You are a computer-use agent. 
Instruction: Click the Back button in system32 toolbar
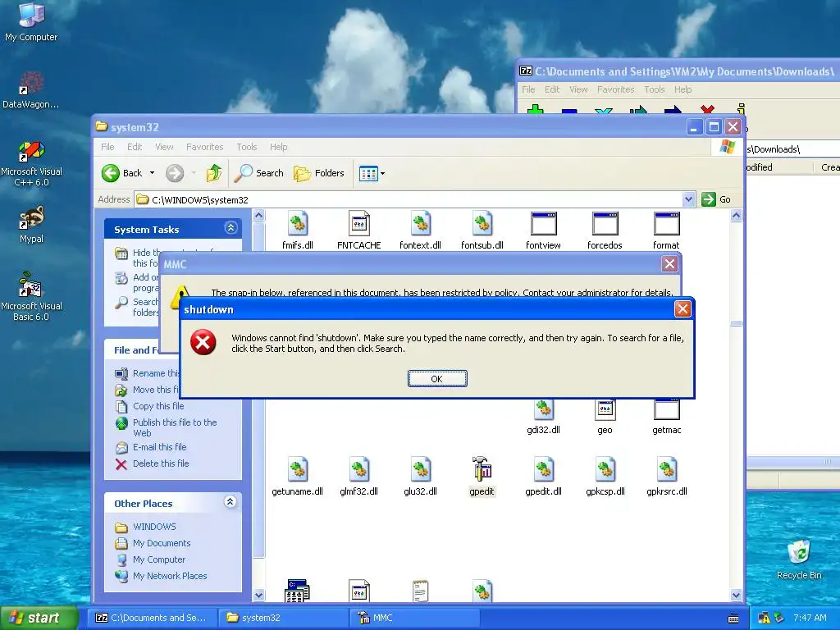pyautogui.click(x=122, y=173)
